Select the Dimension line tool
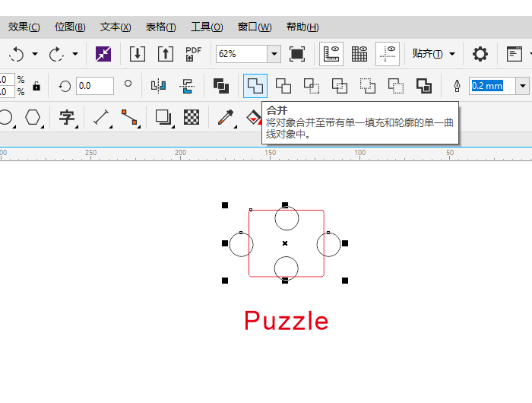 (x=101, y=117)
